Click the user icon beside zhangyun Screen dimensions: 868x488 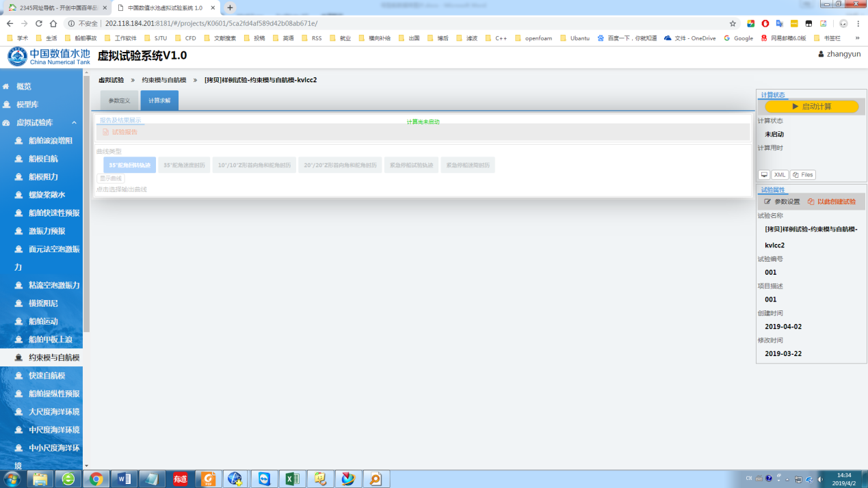pyautogui.click(x=821, y=54)
